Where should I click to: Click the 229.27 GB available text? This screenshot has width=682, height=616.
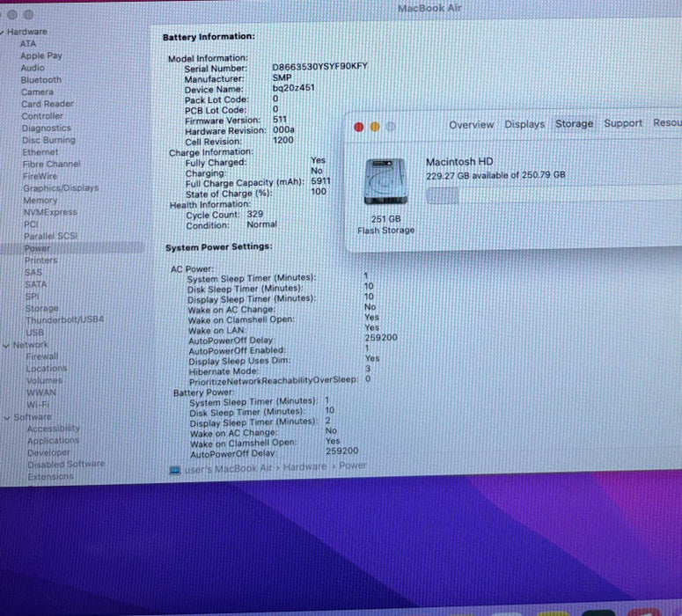pyautogui.click(x=495, y=175)
